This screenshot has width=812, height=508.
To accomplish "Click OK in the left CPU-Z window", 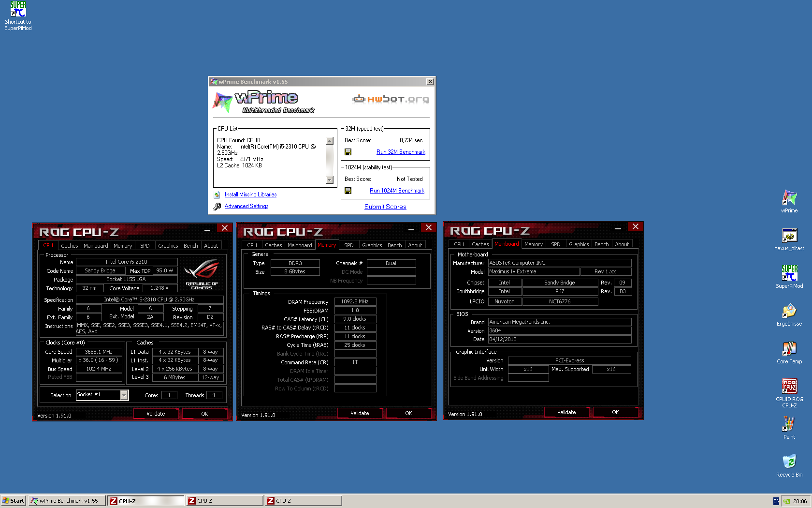I will [204, 414].
